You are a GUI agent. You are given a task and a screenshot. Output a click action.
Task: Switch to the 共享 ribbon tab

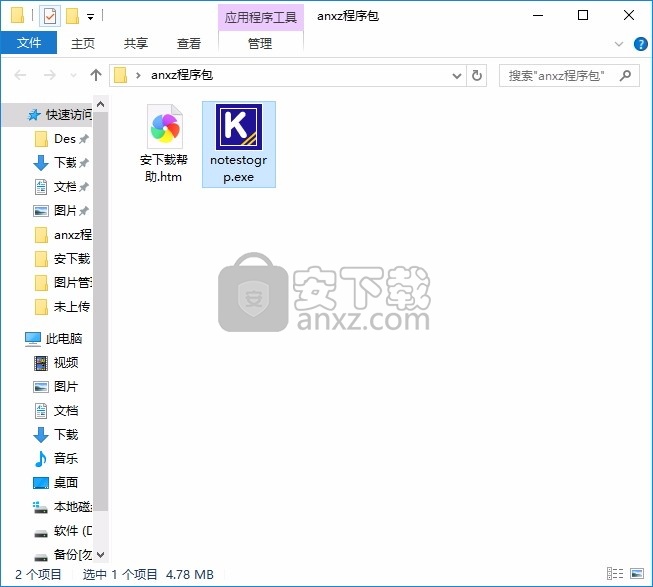136,43
